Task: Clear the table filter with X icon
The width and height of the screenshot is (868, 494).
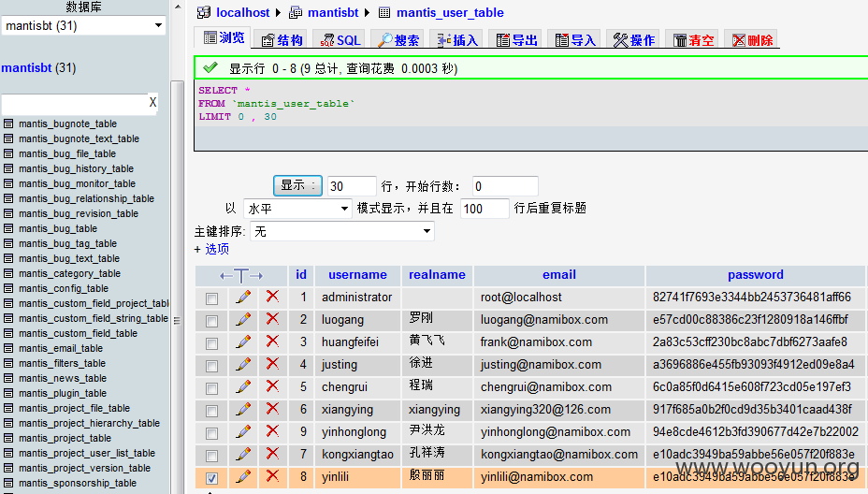Action: coord(152,103)
